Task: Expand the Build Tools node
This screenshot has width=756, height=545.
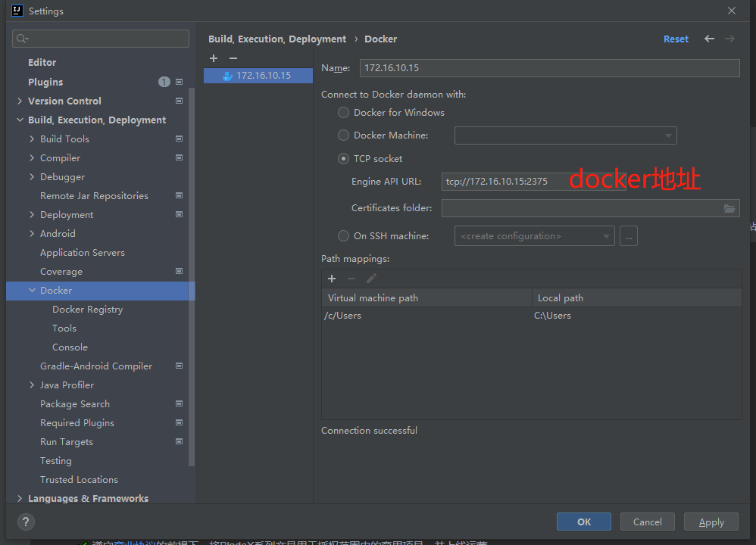Action: [x=32, y=139]
